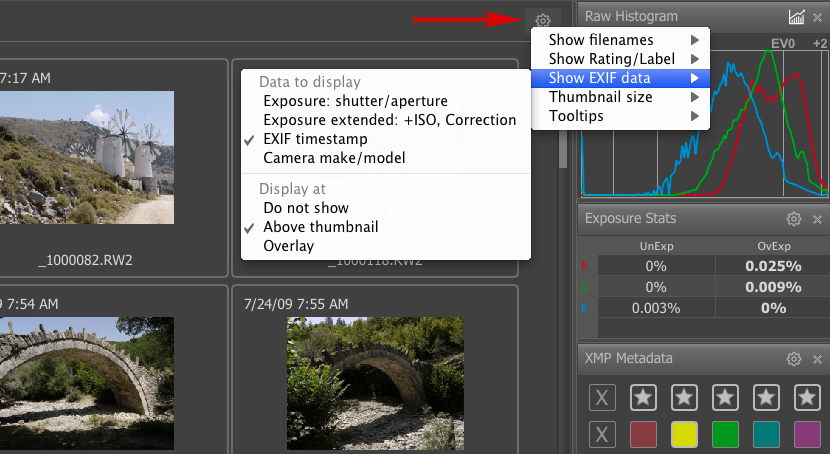Select Overlay display position
Viewport: 830px width, 454px height.
[x=289, y=246]
